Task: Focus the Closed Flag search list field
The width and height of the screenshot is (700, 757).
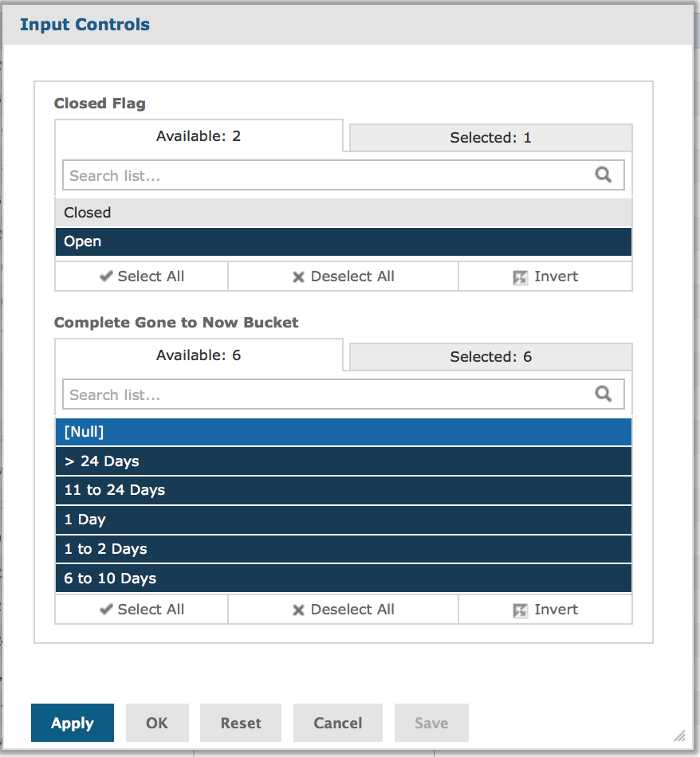Action: click(x=343, y=175)
